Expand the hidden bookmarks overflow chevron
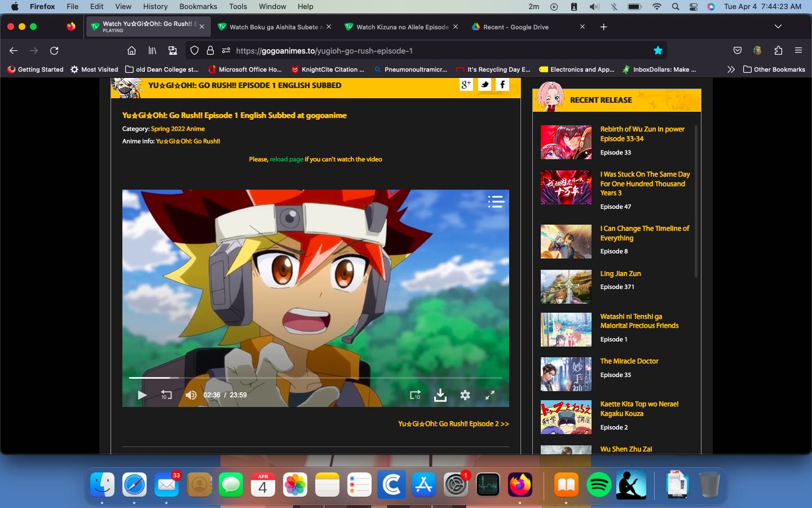The width and height of the screenshot is (812, 508). click(x=731, y=69)
